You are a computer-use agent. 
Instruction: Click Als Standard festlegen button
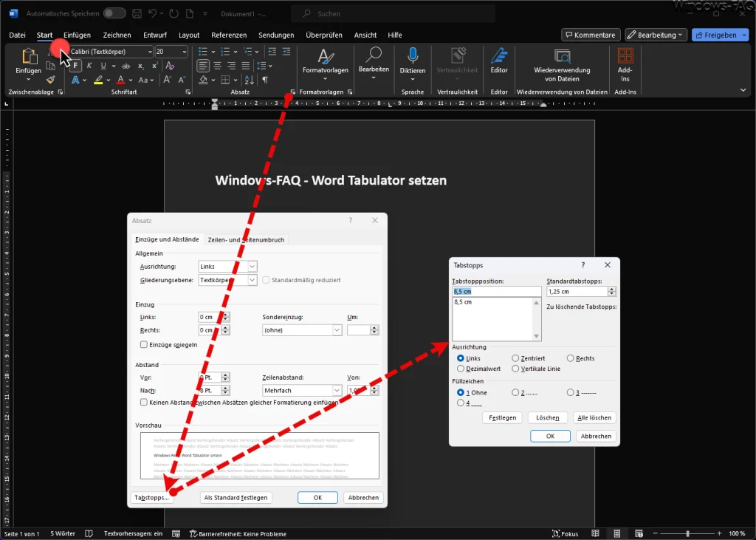click(x=236, y=498)
